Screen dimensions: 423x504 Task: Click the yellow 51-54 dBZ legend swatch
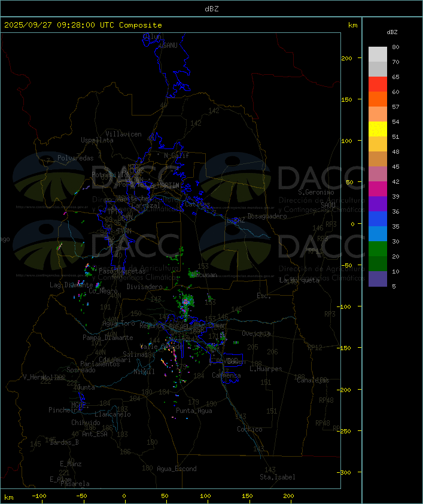(378, 129)
